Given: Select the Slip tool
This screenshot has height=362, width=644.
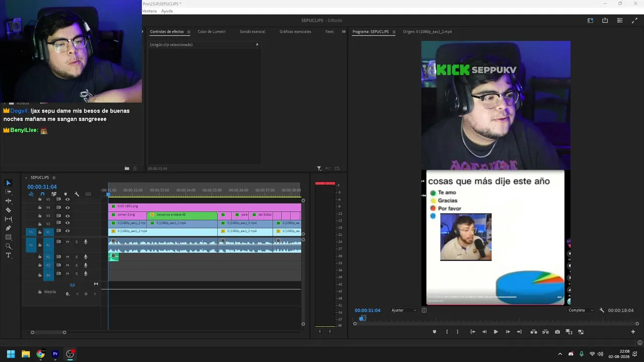Looking at the screenshot, I should (x=8, y=219).
